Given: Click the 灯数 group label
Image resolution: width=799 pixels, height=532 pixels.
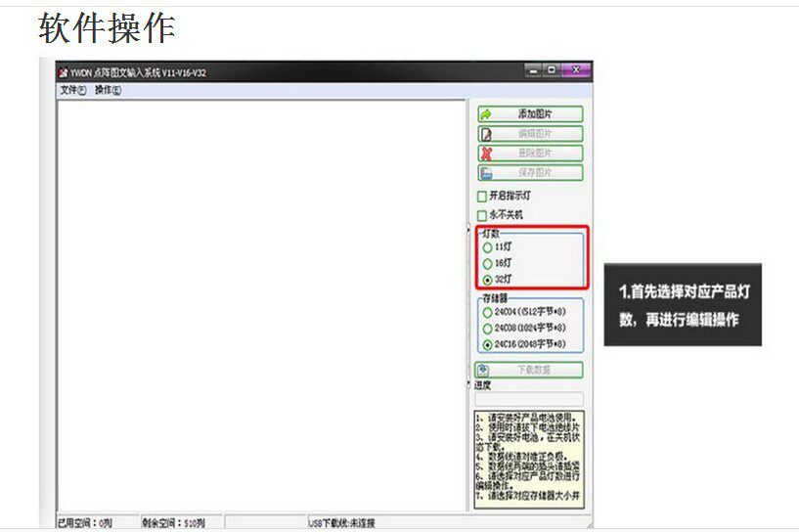Looking at the screenshot, I should (x=491, y=234).
